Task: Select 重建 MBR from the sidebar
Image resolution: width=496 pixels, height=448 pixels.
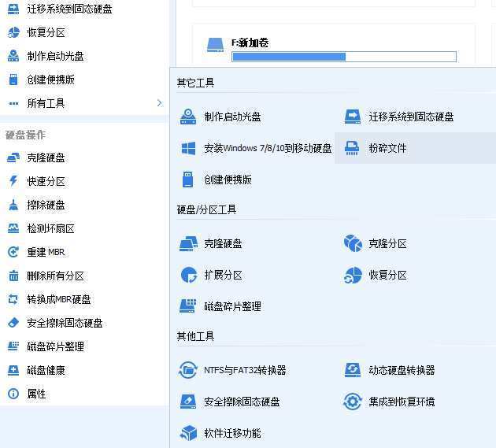Action: click(x=46, y=252)
